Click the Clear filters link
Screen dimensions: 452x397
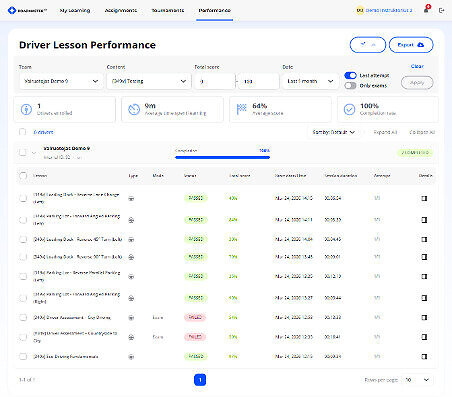click(x=417, y=66)
